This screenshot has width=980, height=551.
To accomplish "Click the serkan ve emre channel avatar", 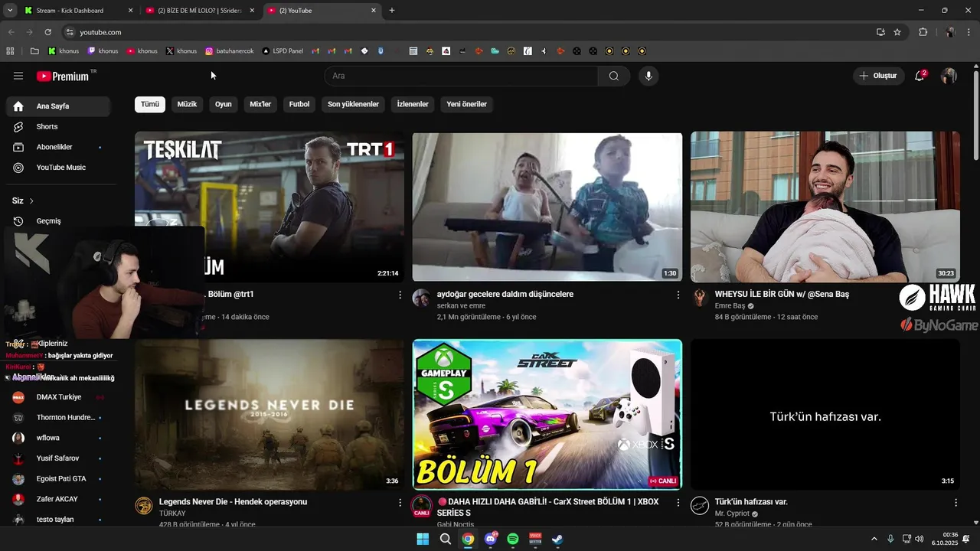I will (421, 298).
